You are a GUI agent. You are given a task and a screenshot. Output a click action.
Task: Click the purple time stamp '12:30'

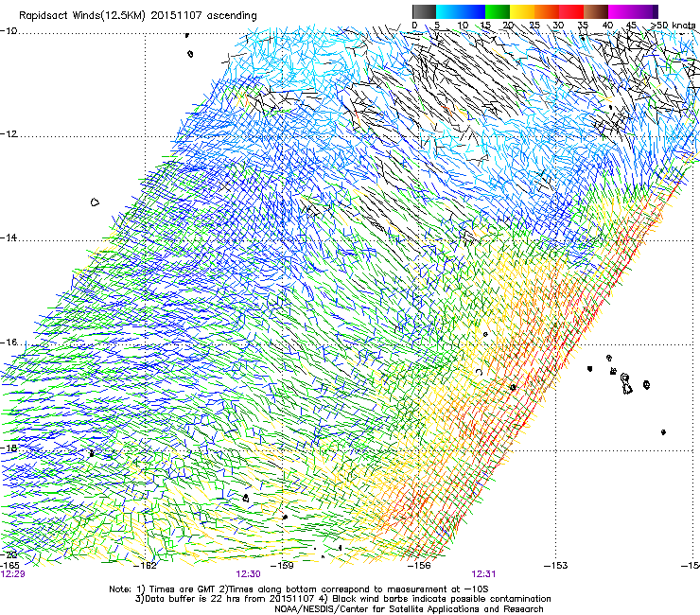pos(248,574)
